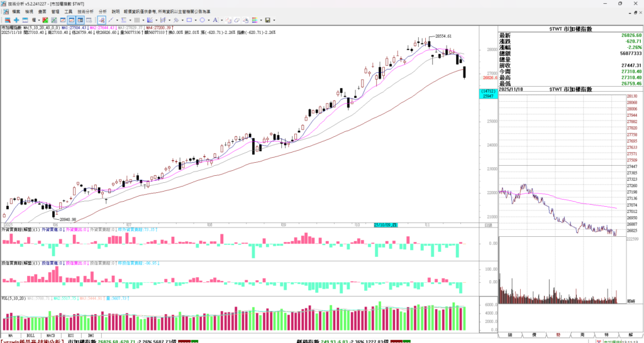Select the line drawing tool
644x343 pixels.
coord(110,20)
